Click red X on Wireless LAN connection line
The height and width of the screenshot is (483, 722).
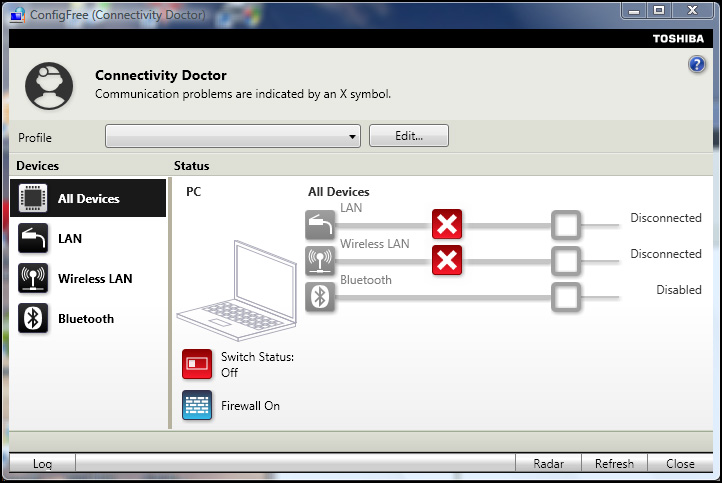[447, 260]
